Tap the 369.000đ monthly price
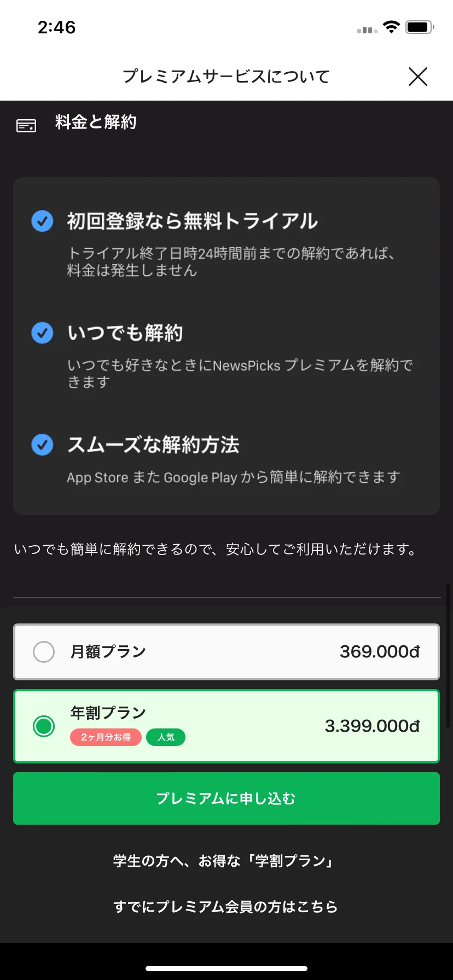453x980 pixels. click(x=380, y=652)
